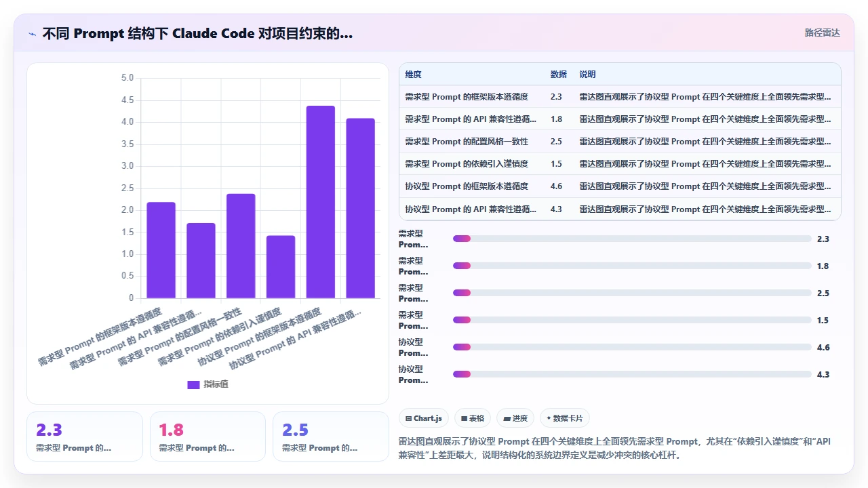Select table row 需求型 Prompt 的依赖引入谨慎度

[620, 163]
